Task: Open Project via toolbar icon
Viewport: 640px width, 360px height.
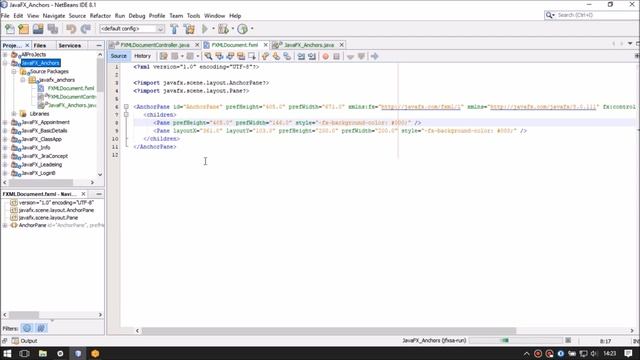Action: [x=38, y=29]
